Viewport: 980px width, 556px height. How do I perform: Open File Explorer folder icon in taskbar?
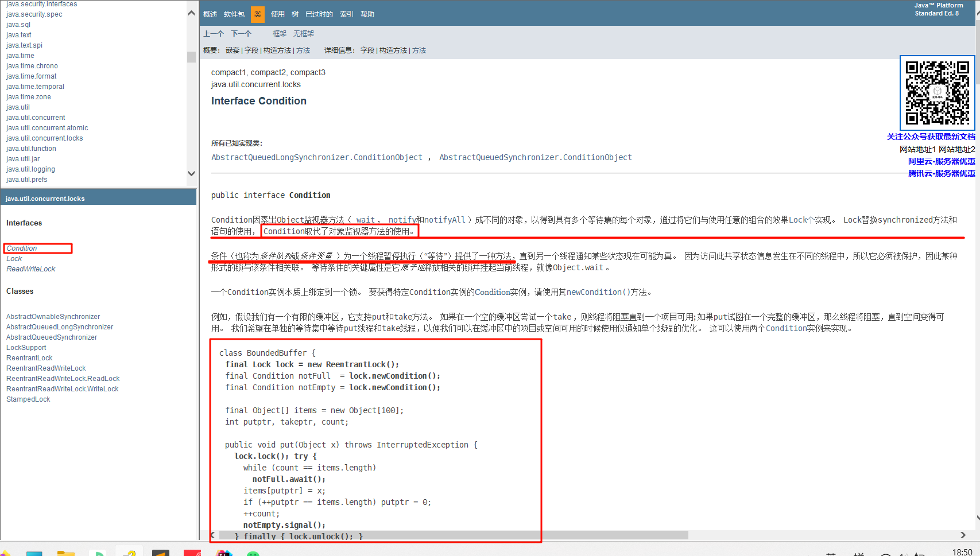pyautogui.click(x=65, y=553)
